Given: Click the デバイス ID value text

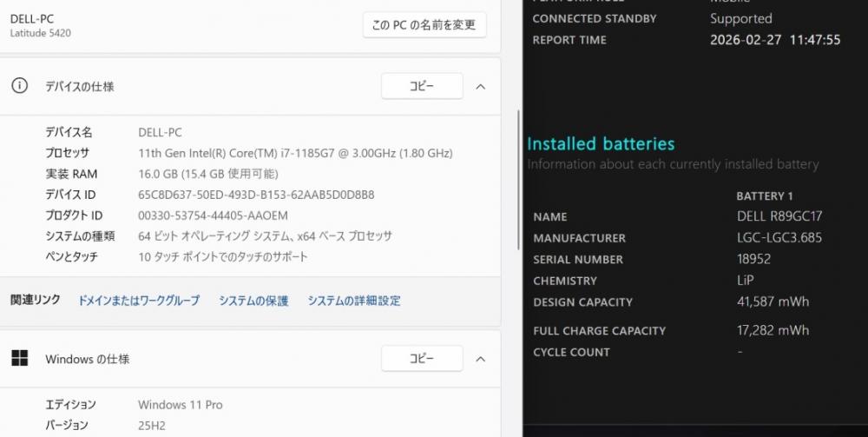Looking at the screenshot, I should [x=256, y=195].
